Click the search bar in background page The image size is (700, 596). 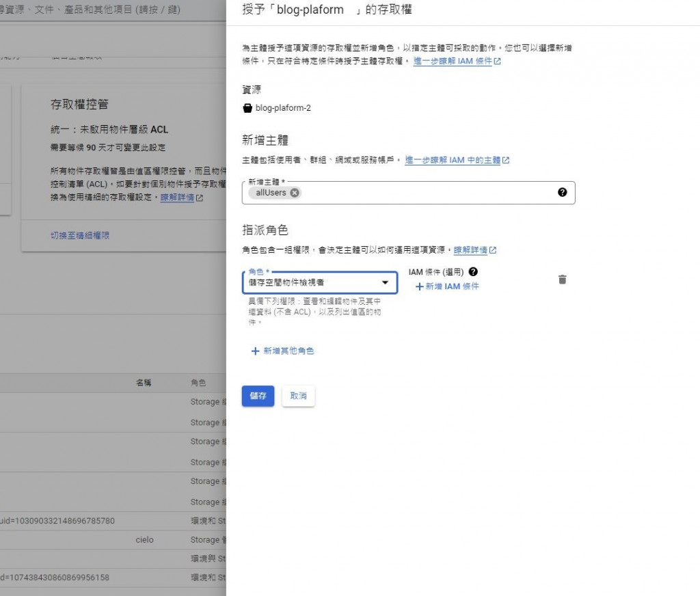tap(113, 10)
